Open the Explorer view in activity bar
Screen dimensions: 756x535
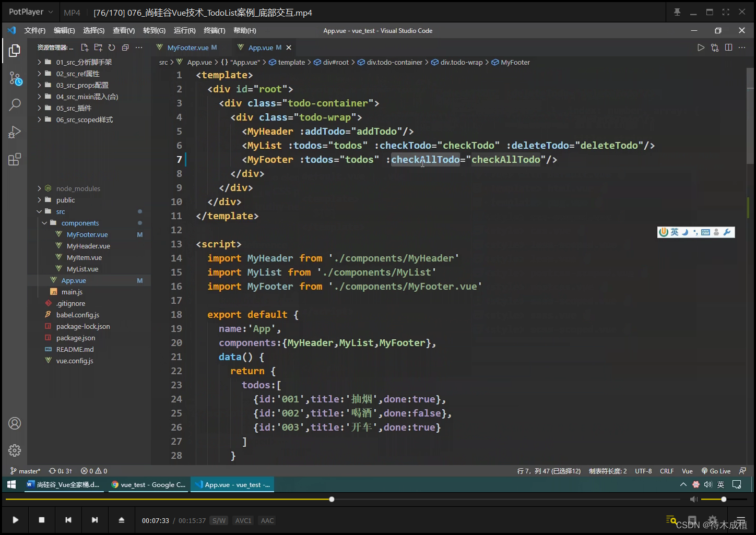[x=15, y=51]
